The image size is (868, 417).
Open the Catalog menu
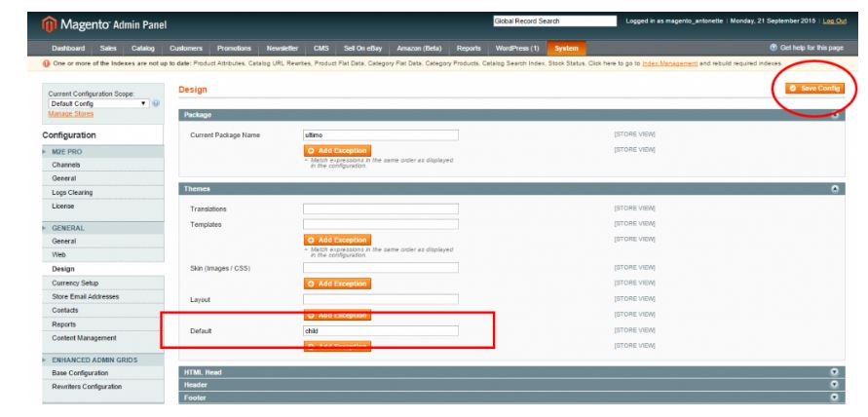pos(142,48)
